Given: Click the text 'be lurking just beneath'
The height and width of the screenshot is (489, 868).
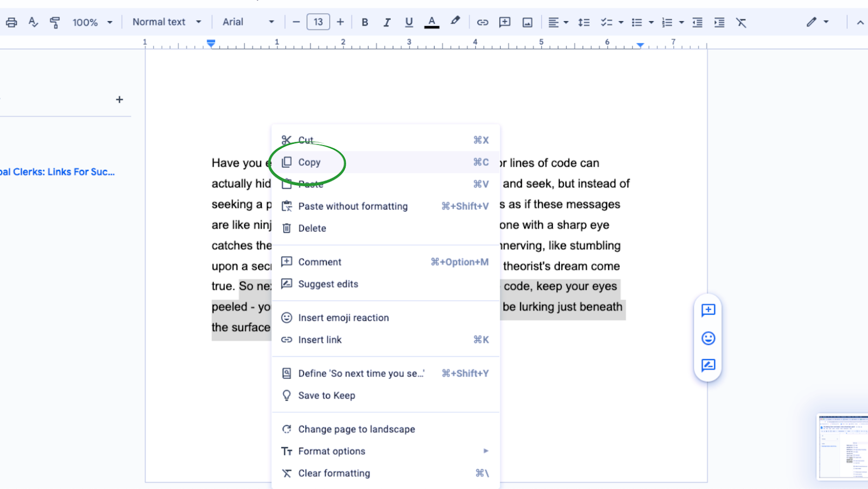Looking at the screenshot, I should 563,307.
